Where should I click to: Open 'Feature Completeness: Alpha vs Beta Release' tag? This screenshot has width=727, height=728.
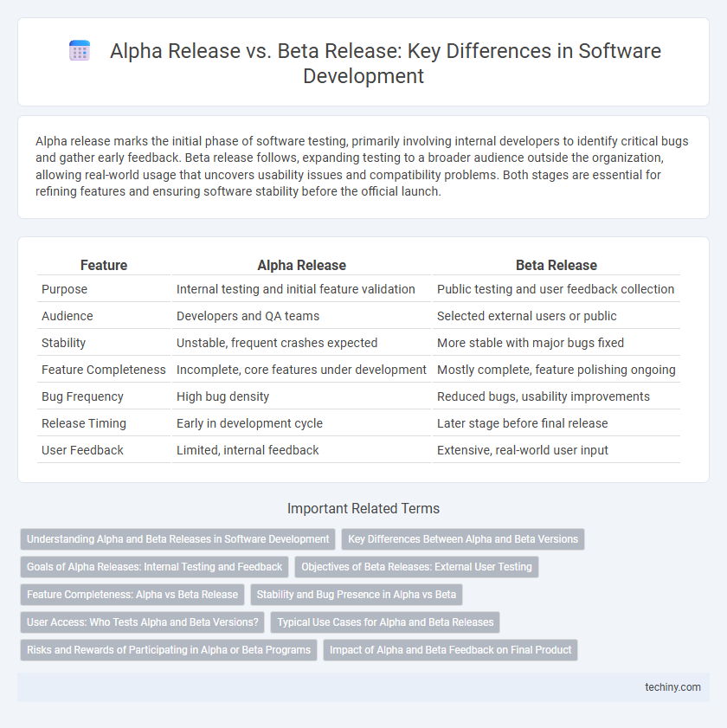point(132,595)
